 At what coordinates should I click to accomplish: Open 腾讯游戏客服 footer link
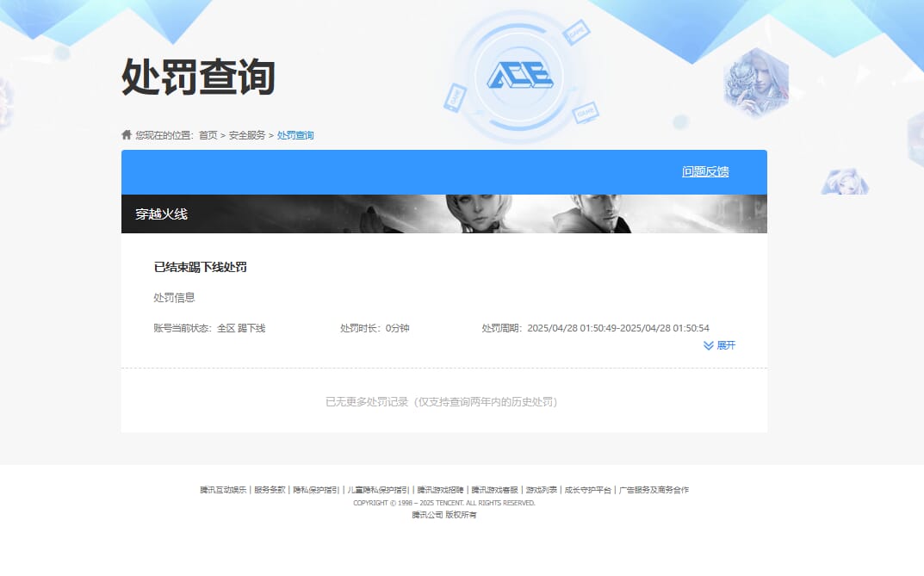[x=494, y=489]
